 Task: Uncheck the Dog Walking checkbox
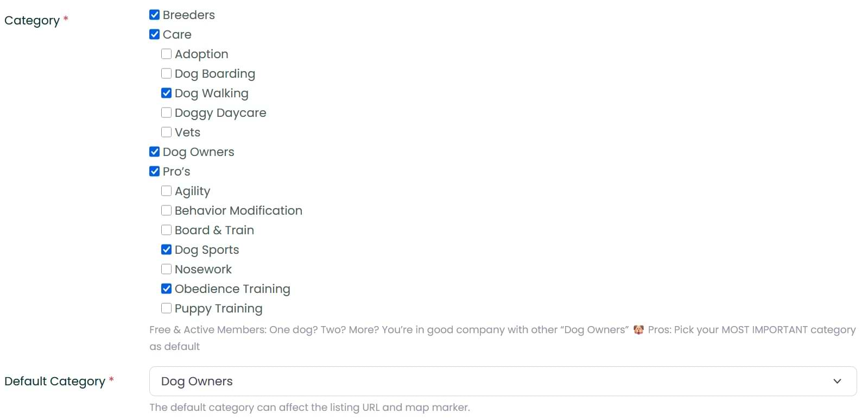pos(167,93)
